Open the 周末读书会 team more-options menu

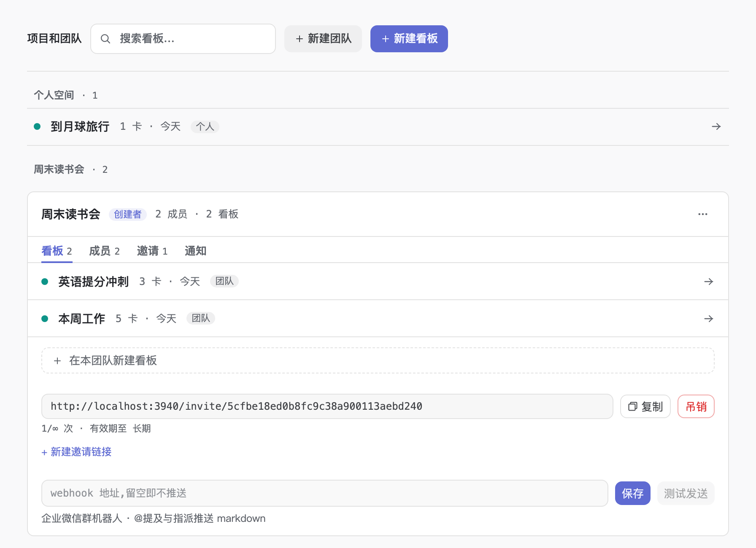pyautogui.click(x=702, y=214)
